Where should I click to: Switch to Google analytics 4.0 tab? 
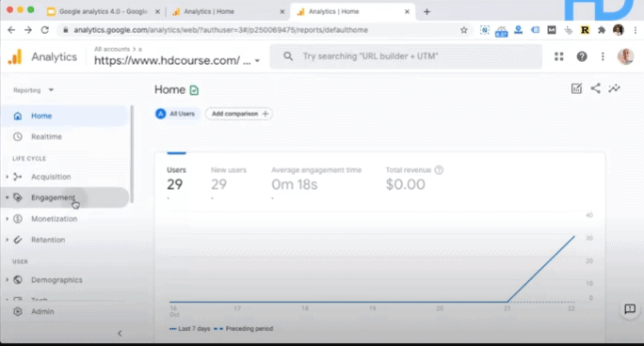[x=103, y=11]
